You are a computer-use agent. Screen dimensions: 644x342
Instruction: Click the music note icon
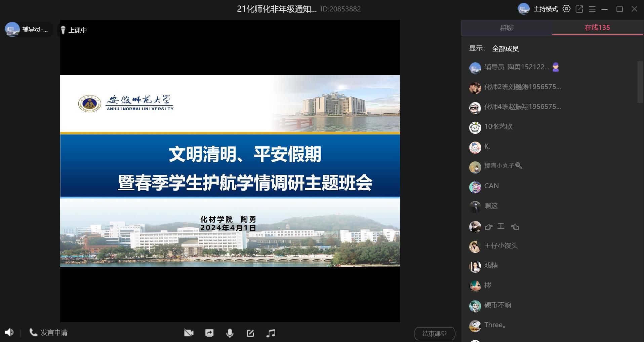click(271, 333)
